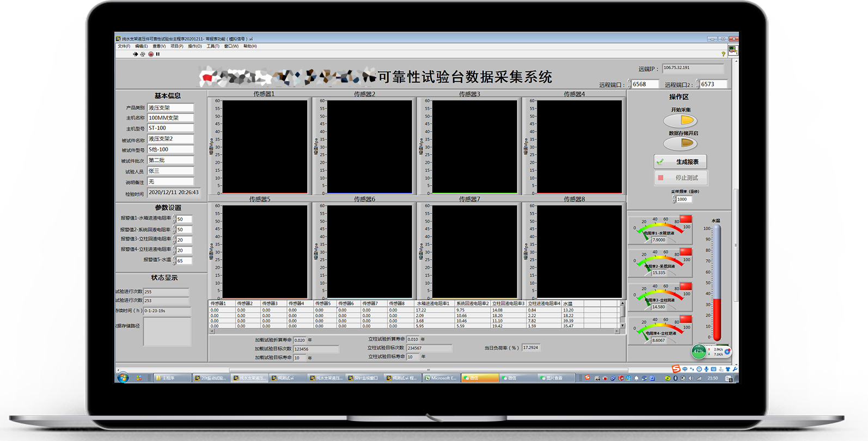Open Microsoft Excel from the taskbar
Image resolution: width=868 pixels, height=441 pixels.
click(442, 378)
